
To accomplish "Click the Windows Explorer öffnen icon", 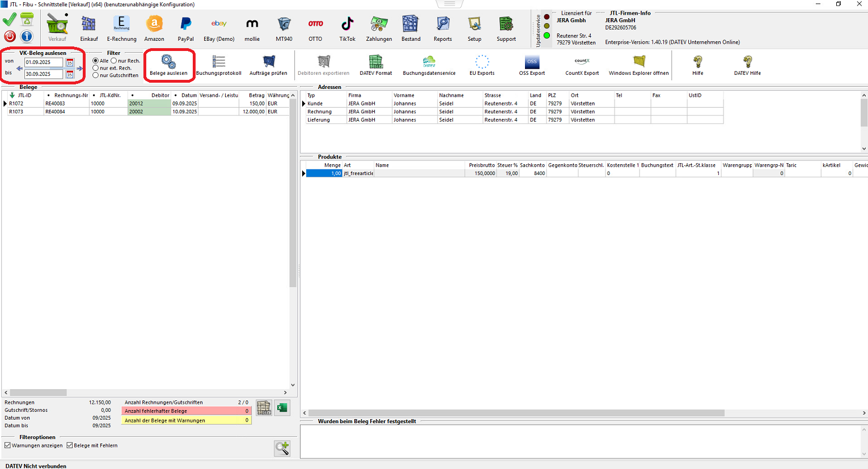I will [x=639, y=62].
